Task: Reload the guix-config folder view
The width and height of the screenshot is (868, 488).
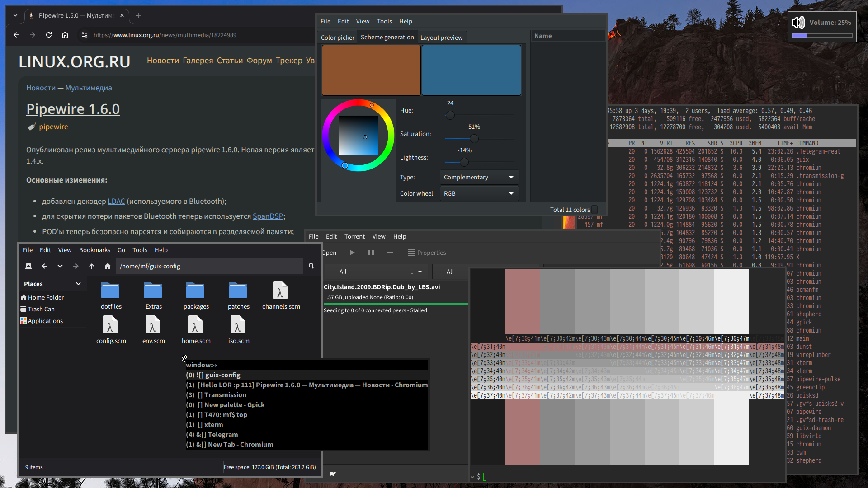Action: 311,266
